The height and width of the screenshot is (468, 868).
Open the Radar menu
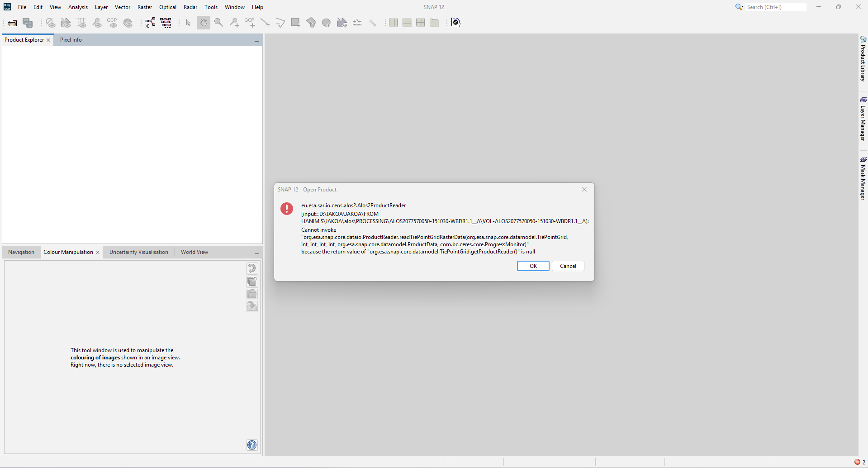[190, 7]
